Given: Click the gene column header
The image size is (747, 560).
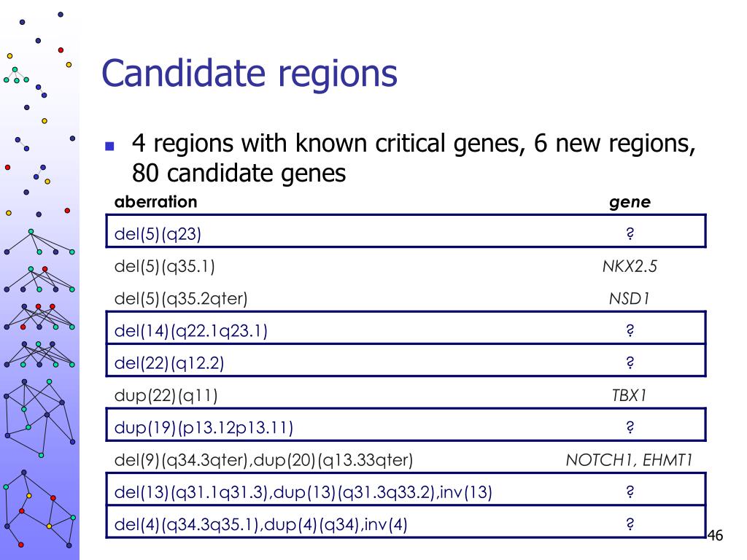Looking at the screenshot, I should click(630, 203).
